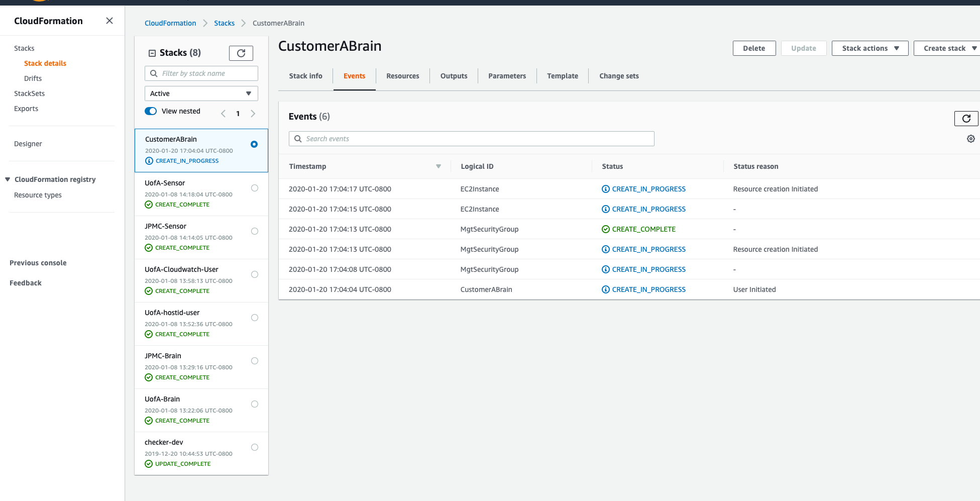980x501 pixels.
Task: Refresh the Events table
Action: (x=966, y=119)
